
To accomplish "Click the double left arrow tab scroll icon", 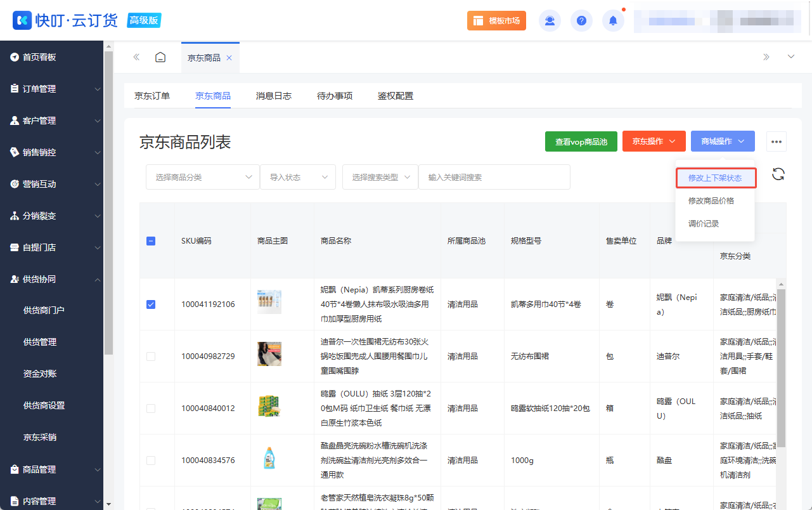I will 136,57.
